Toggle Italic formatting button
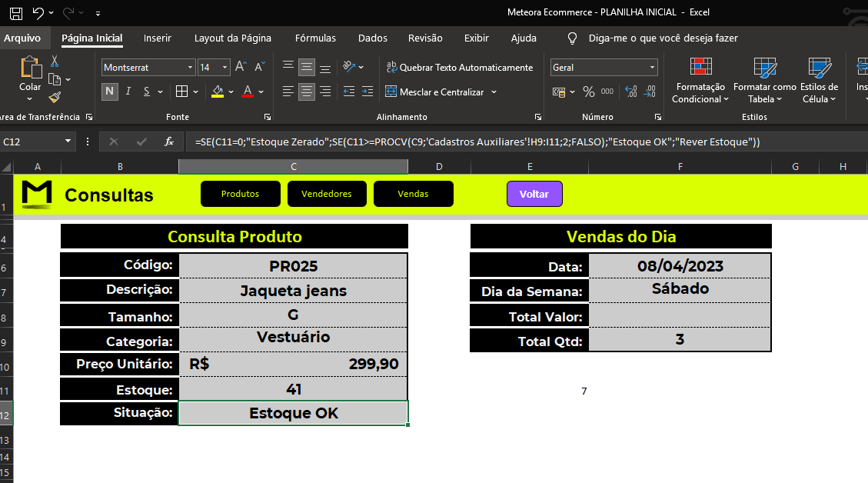 pyautogui.click(x=128, y=92)
